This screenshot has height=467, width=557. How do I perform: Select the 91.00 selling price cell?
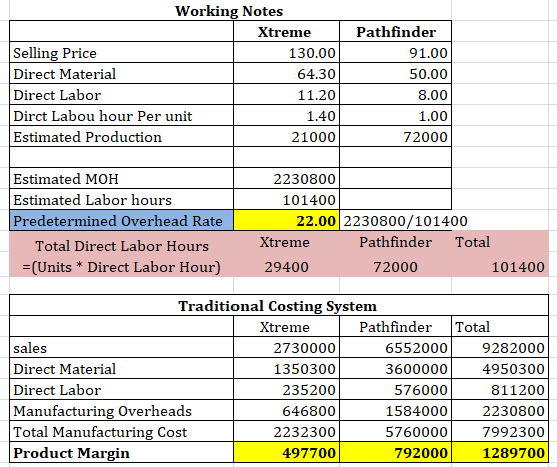[395, 53]
